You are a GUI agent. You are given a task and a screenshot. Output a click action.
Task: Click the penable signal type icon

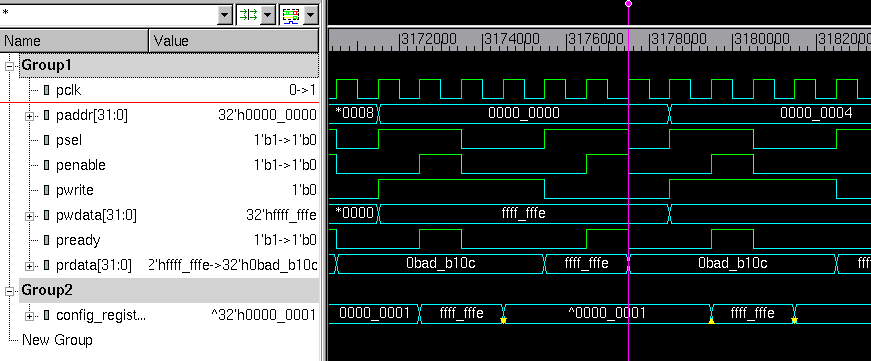point(47,166)
